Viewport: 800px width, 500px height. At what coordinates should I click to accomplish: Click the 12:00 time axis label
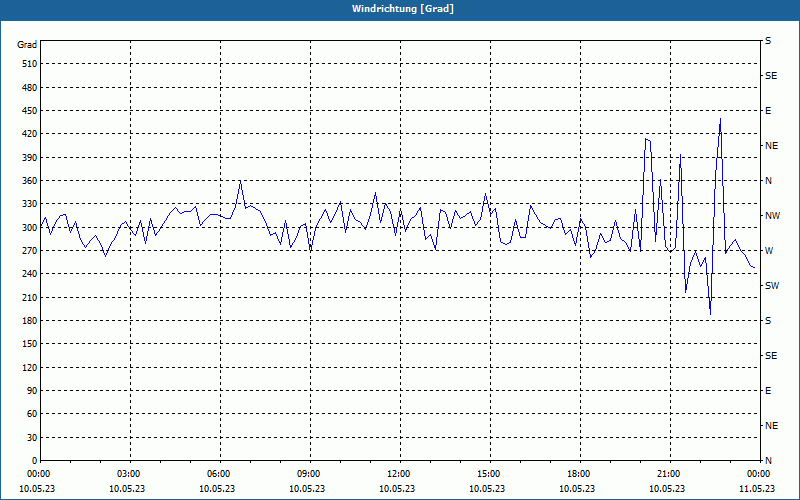(399, 474)
